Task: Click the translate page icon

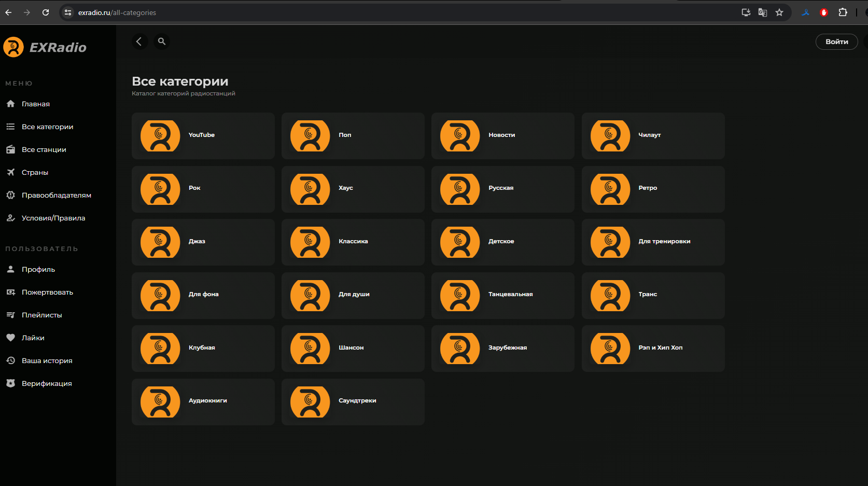Action: [762, 12]
